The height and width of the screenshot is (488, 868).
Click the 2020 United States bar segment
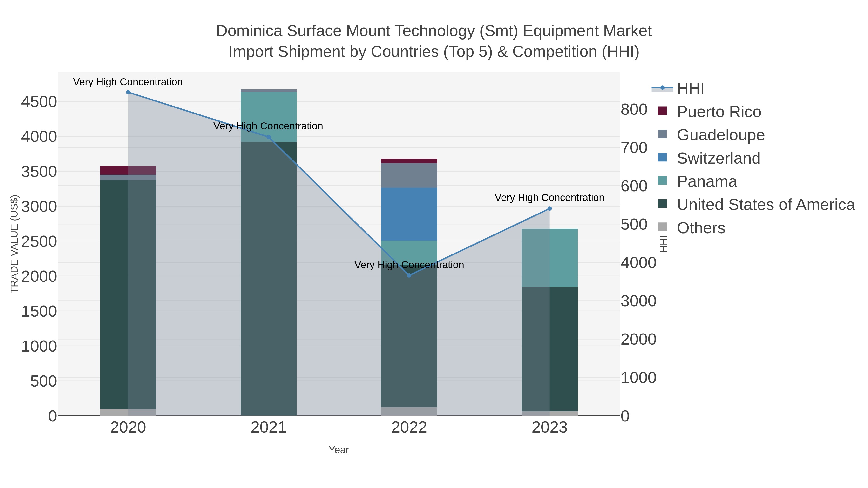[x=128, y=295]
